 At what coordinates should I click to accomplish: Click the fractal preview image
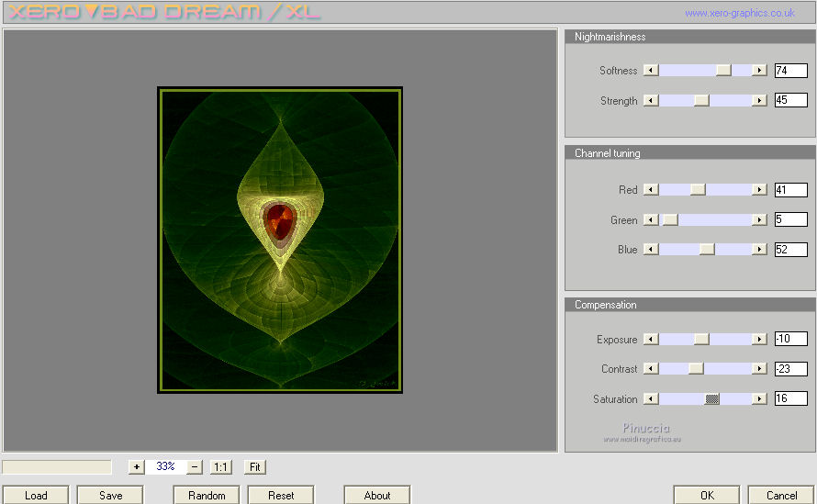[280, 240]
